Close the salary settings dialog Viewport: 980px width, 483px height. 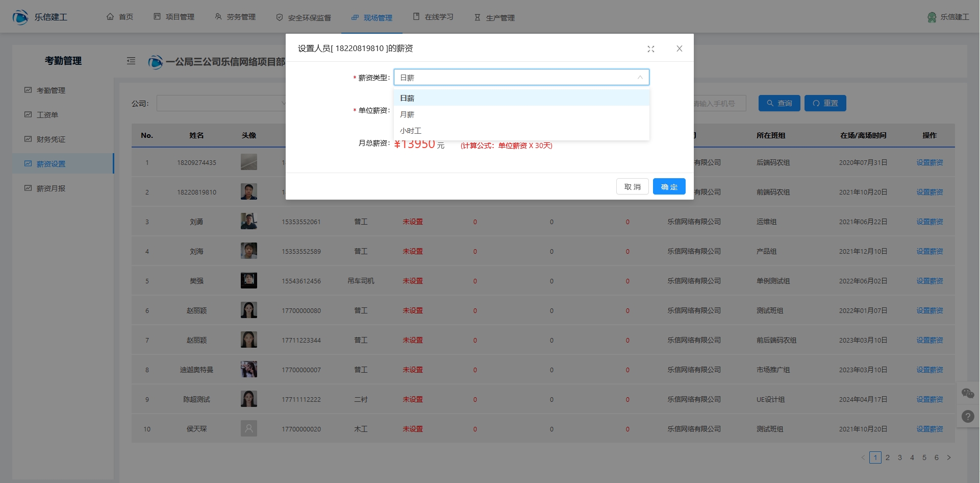(679, 49)
